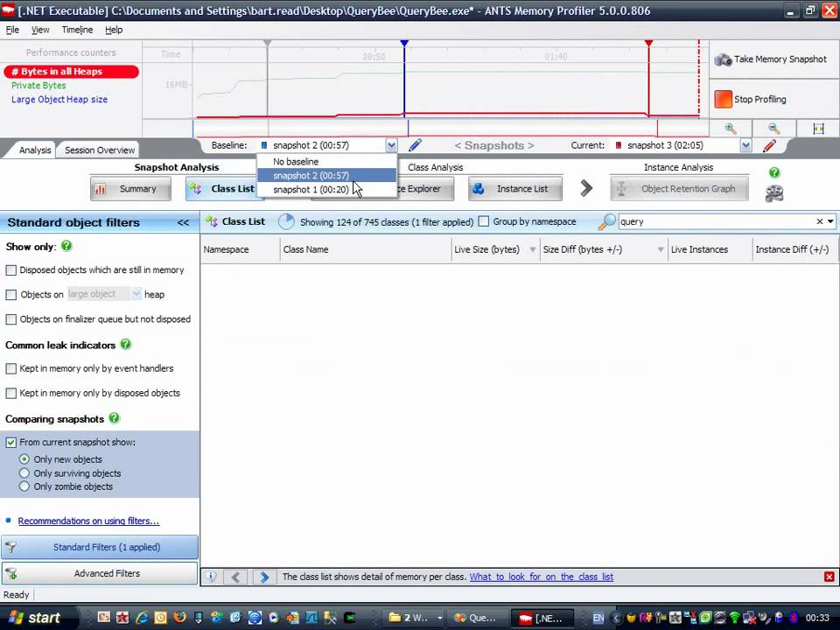Click the Show only help icon
The height and width of the screenshot is (630, 840).
point(66,246)
